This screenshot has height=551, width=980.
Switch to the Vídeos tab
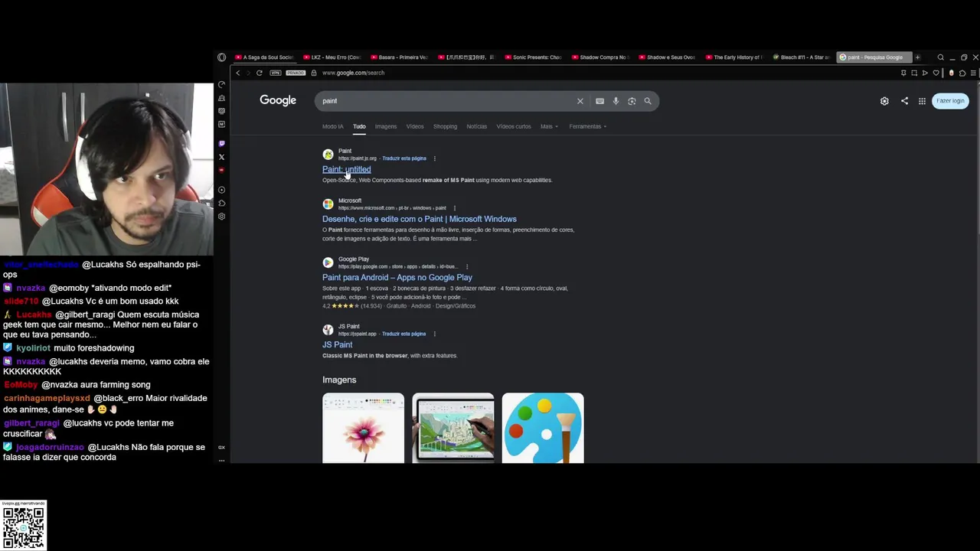[x=415, y=126]
